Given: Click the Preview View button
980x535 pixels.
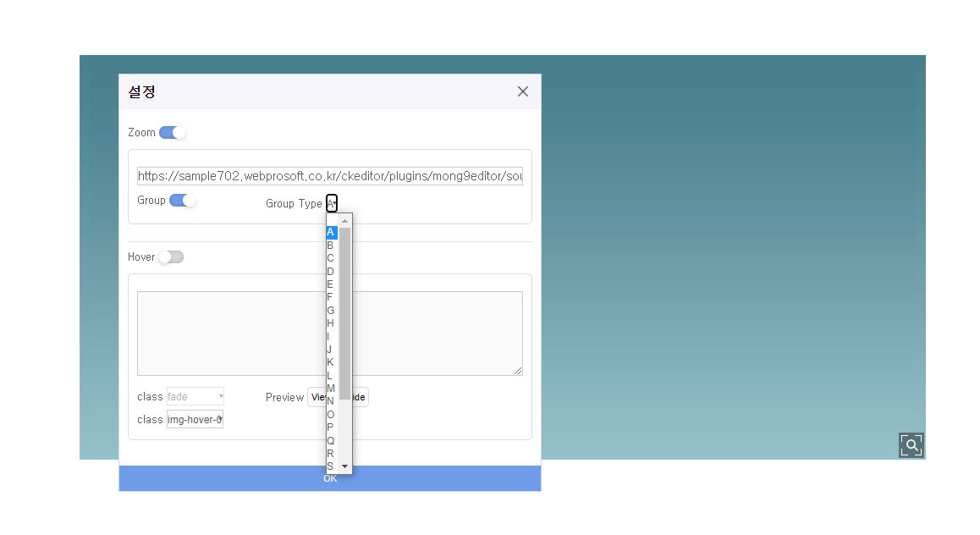Looking at the screenshot, I should click(x=317, y=397).
